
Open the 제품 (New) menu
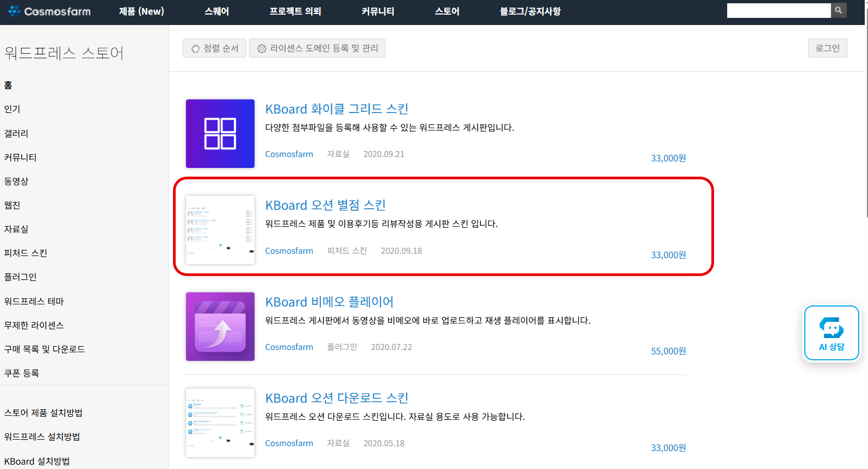point(141,11)
